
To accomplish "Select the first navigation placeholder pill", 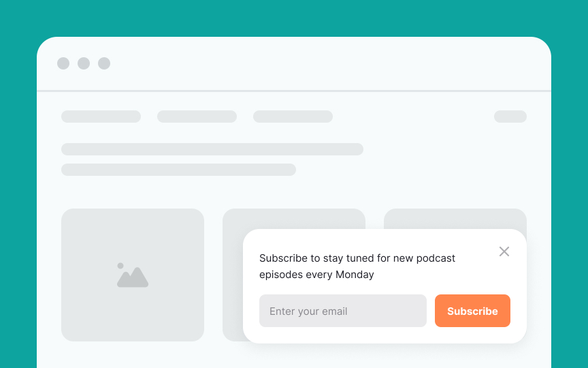I will (101, 117).
